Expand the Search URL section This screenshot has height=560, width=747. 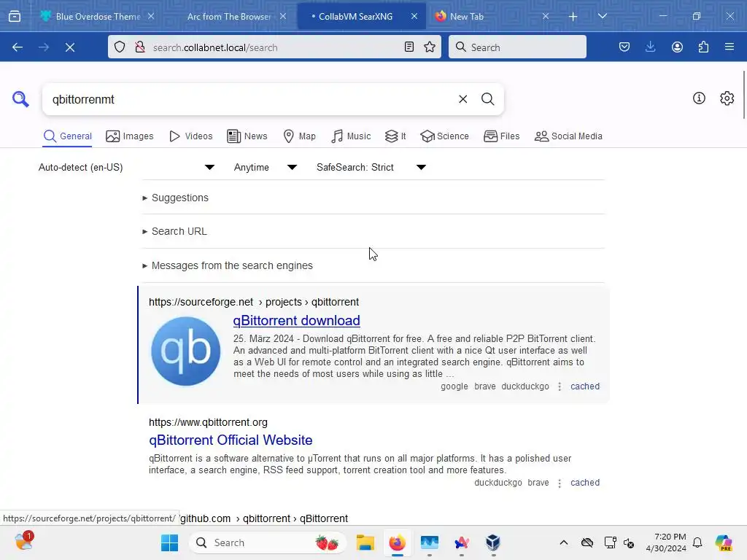click(x=174, y=231)
